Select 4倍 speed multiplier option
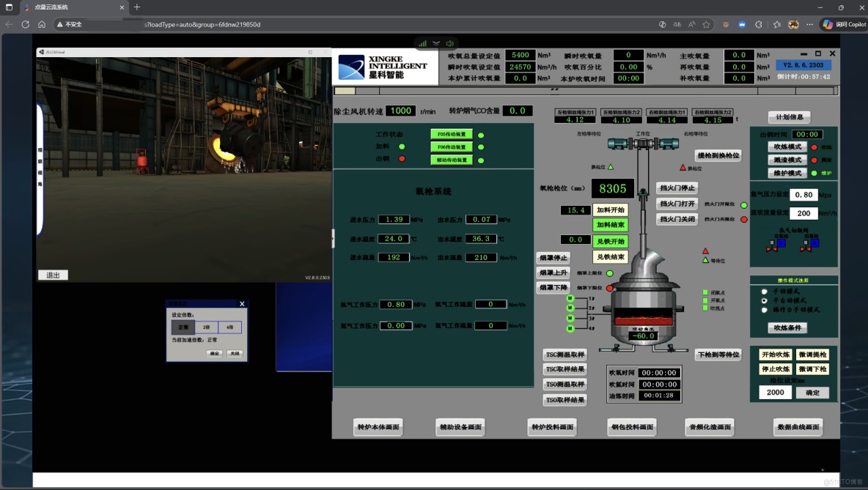Screen dimensions: 868x490 [x=229, y=327]
